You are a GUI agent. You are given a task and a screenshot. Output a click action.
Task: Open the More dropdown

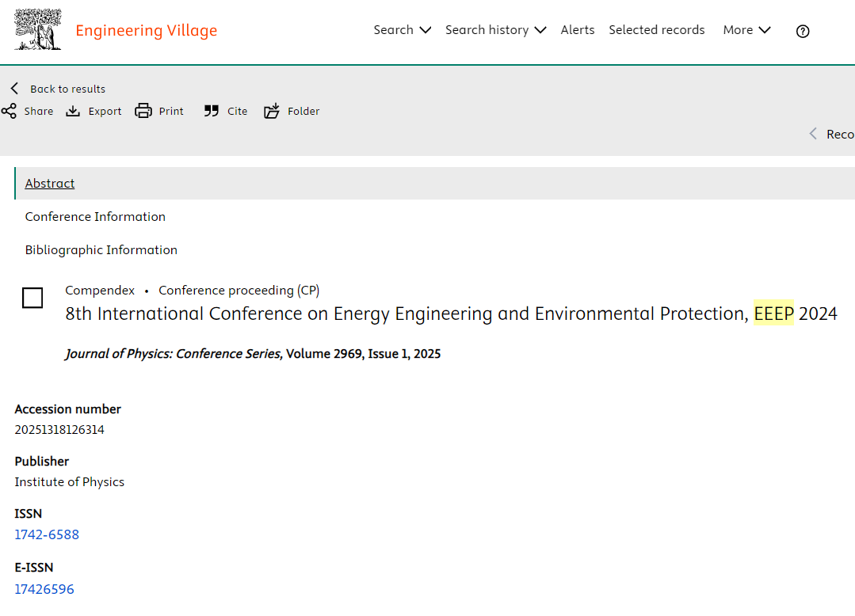click(746, 29)
